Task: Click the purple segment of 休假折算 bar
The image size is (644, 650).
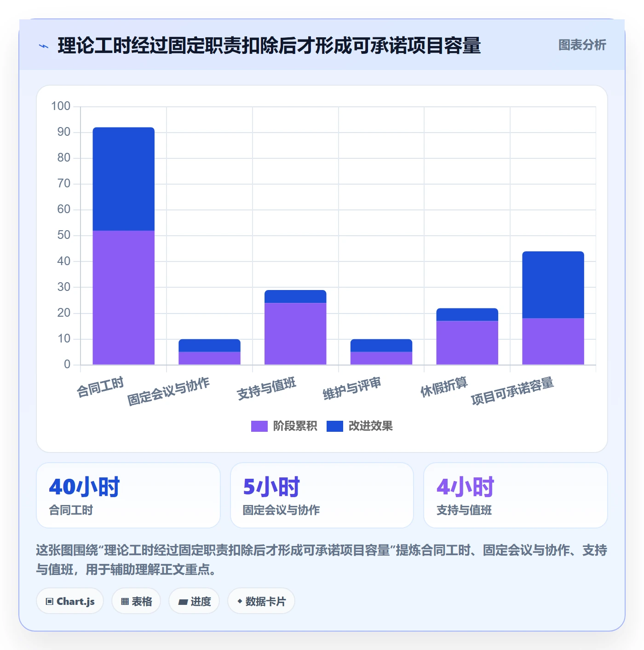Action: point(467,342)
